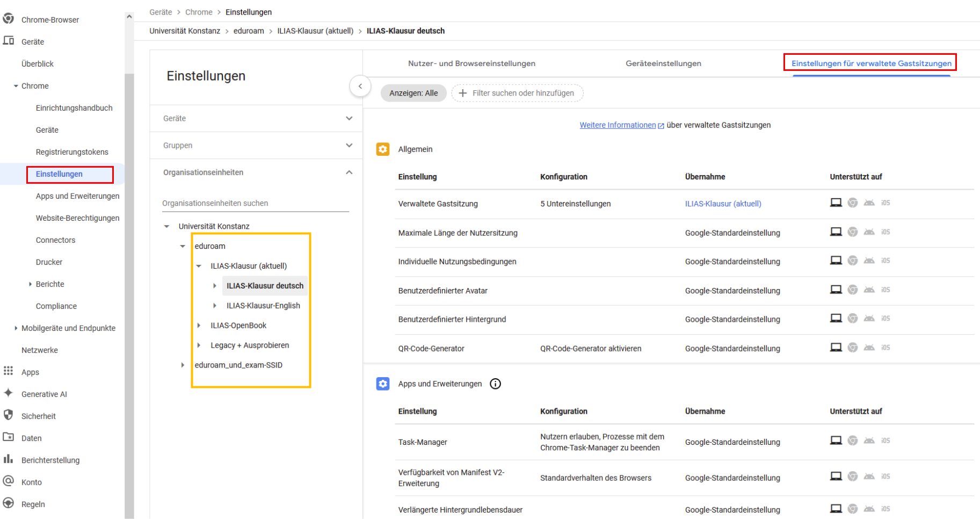The height and width of the screenshot is (519, 980).
Task: Click the Berichterstellung bar chart icon
Action: click(x=8, y=459)
